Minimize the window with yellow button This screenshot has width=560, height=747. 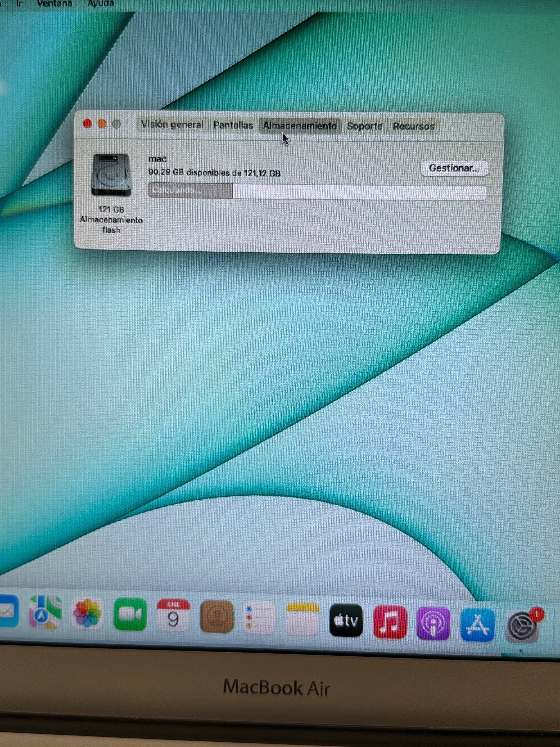(102, 124)
